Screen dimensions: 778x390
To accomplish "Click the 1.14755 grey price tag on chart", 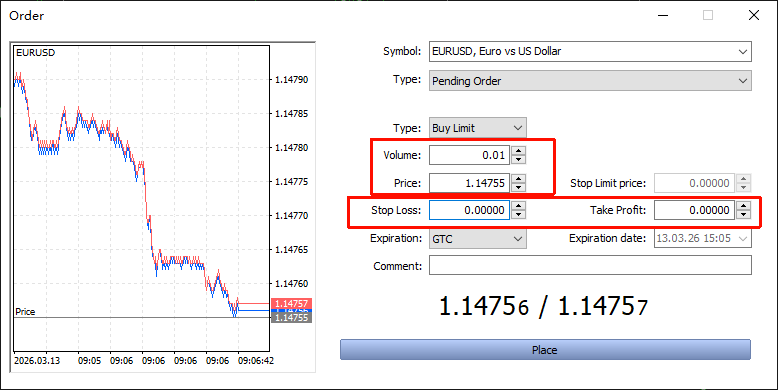I will [x=291, y=318].
